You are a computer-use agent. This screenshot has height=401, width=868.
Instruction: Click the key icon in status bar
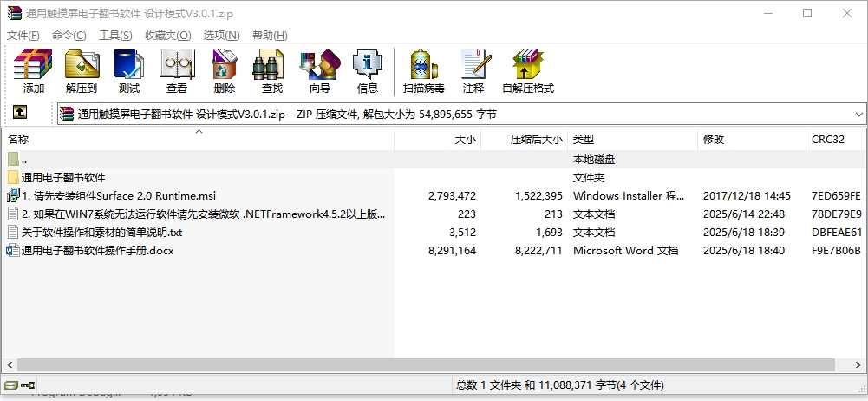point(28,385)
